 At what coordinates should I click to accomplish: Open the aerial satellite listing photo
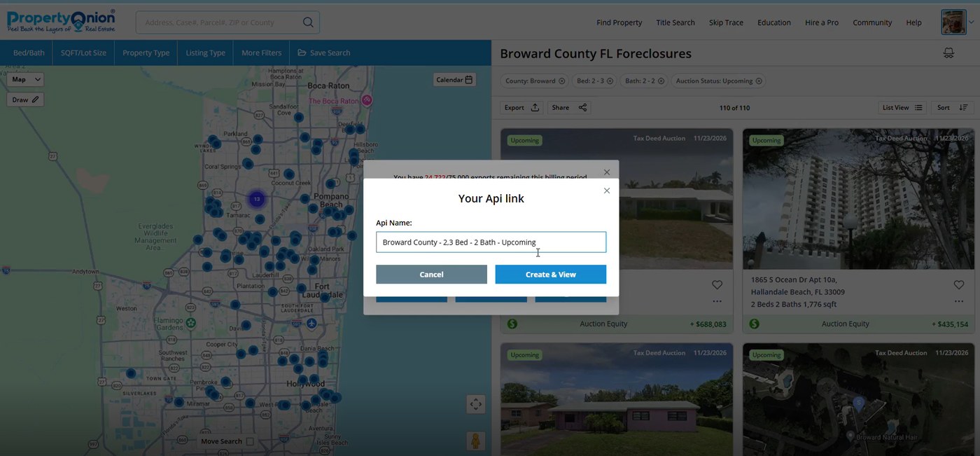pos(858,399)
